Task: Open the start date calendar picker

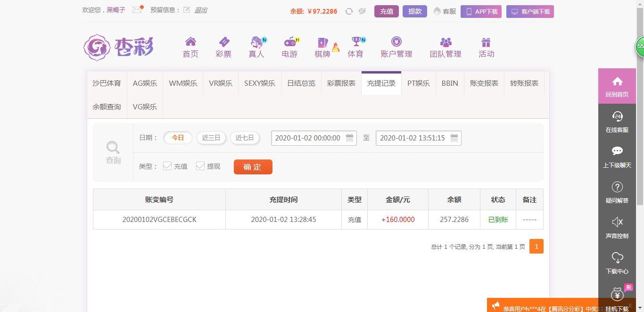Action: click(349, 138)
